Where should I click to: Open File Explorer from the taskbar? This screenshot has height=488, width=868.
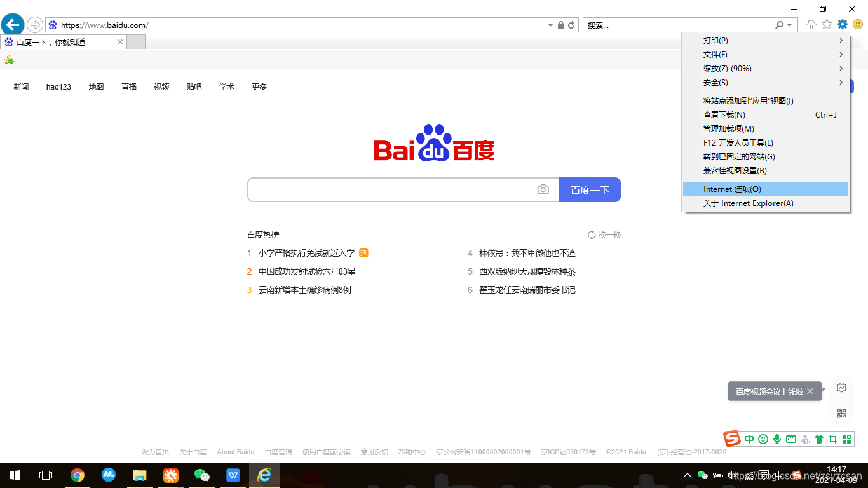(139, 475)
